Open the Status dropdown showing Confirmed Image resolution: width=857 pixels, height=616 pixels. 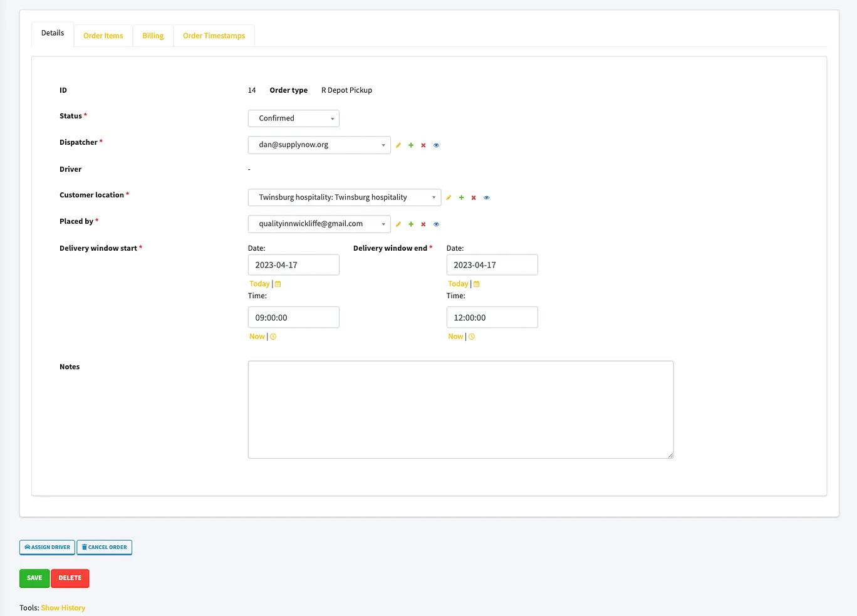click(294, 118)
